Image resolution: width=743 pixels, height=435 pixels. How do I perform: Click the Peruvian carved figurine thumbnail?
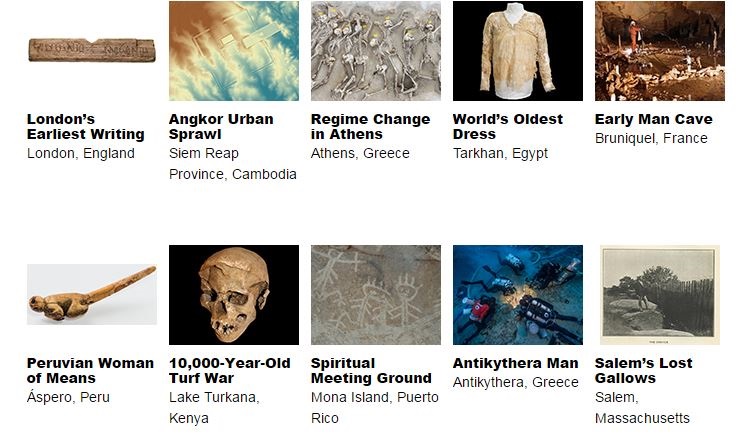92,294
